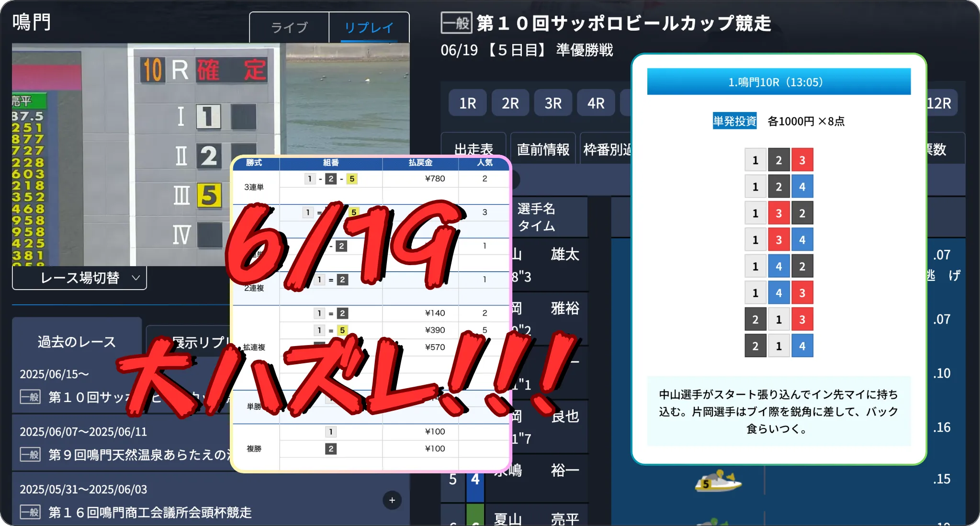Switch to the ライブ tab
980x526 pixels.
coord(289,28)
